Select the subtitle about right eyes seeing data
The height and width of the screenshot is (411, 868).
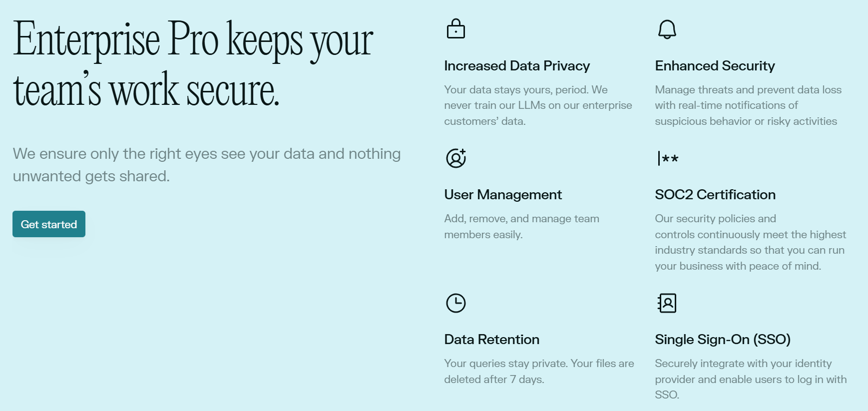(x=206, y=164)
